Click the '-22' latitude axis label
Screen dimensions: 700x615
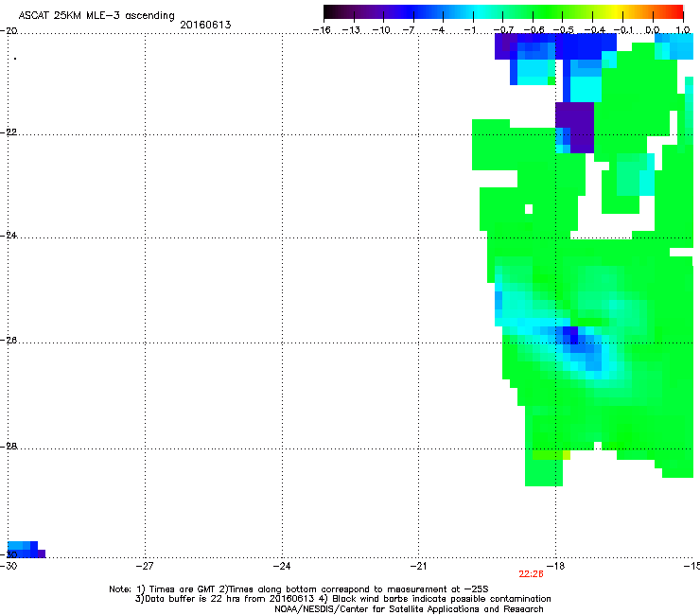[x=9, y=132]
